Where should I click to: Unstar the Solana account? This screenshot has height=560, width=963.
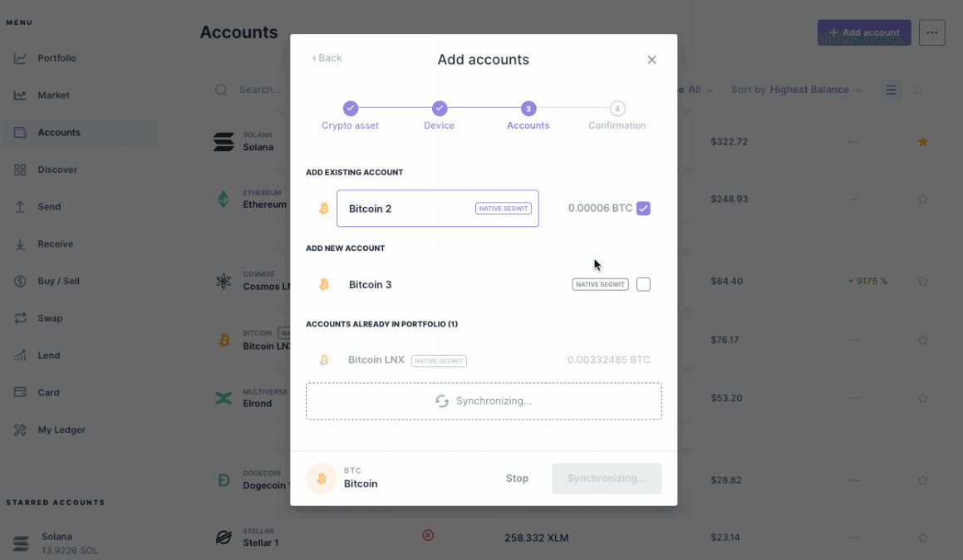[922, 142]
